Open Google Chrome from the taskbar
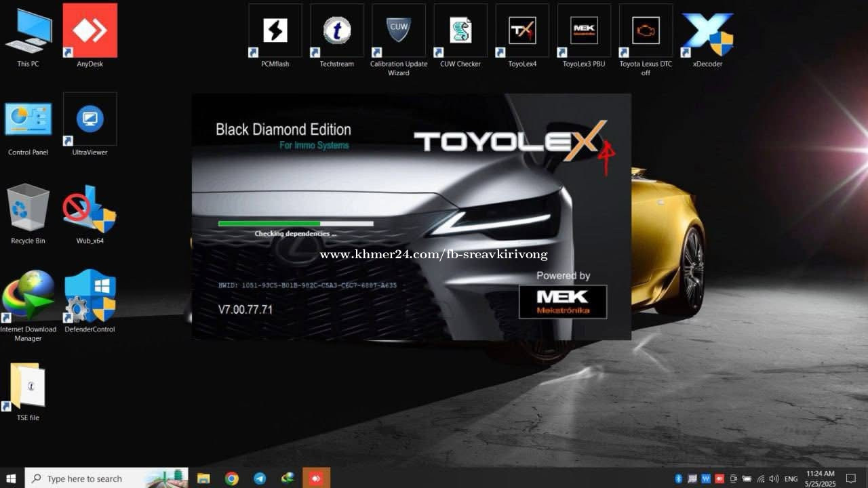Viewport: 868px width, 488px height. (232, 479)
